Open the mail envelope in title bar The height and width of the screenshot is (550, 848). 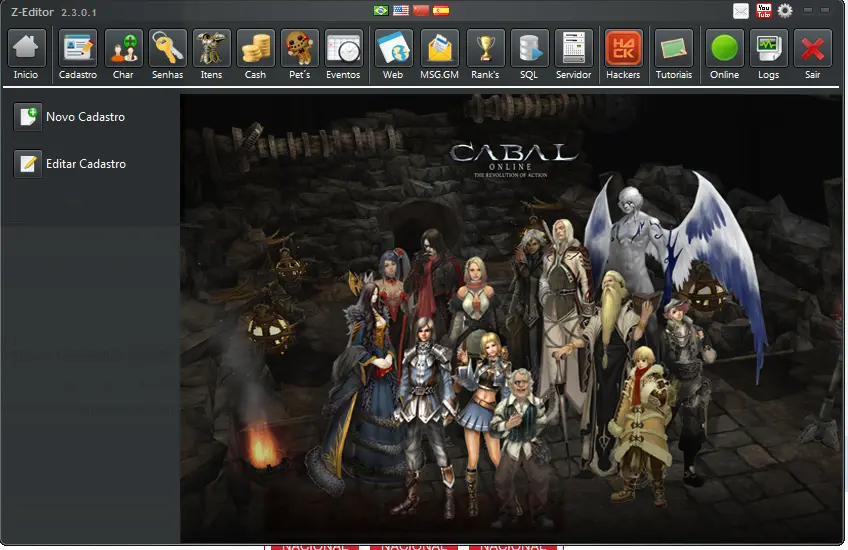pyautogui.click(x=741, y=11)
